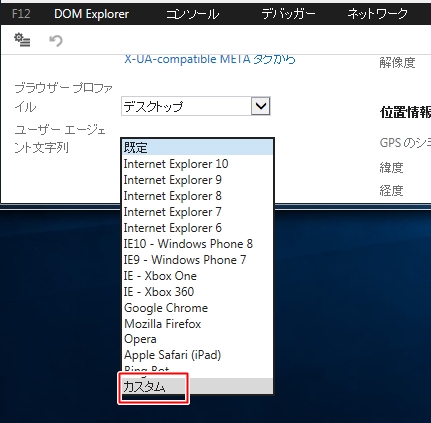Select 既定 in the user agent list

(x=197, y=147)
